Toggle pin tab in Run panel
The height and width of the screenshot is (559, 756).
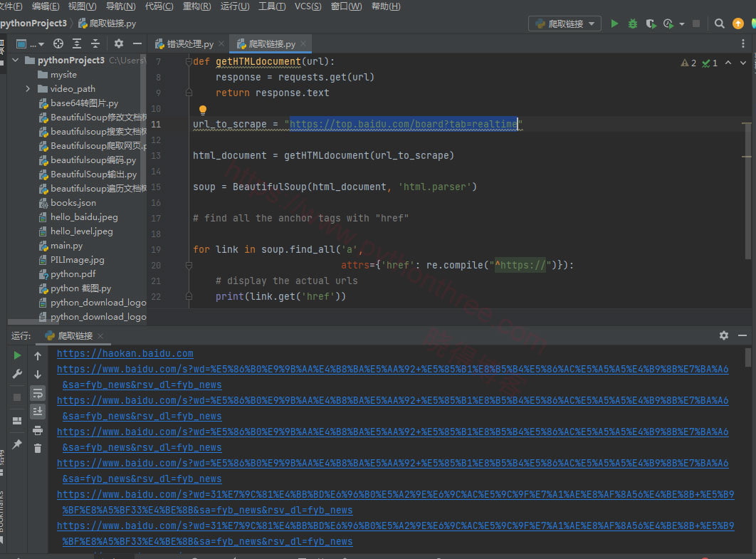[17, 444]
